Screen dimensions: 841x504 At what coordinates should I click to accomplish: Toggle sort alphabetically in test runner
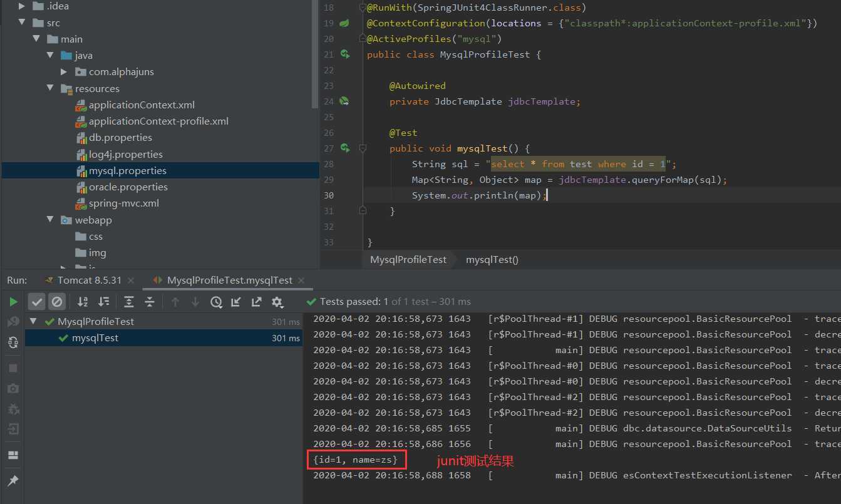[x=83, y=302]
